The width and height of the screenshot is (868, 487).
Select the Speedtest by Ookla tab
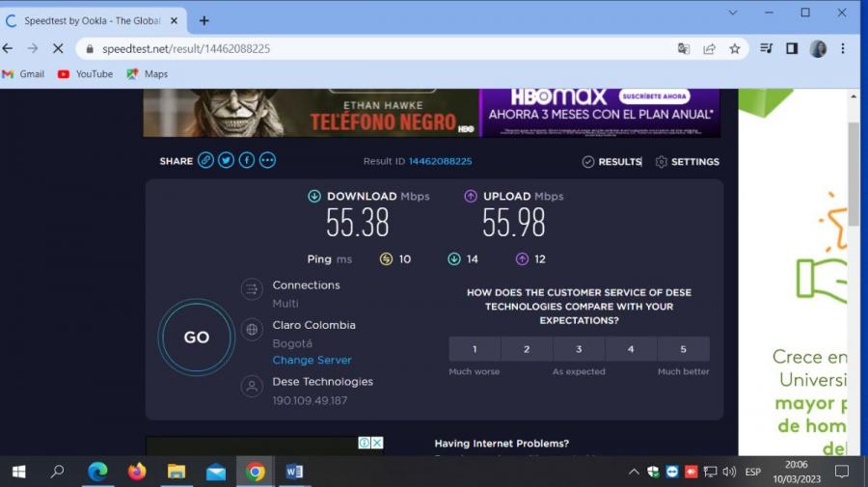92,20
